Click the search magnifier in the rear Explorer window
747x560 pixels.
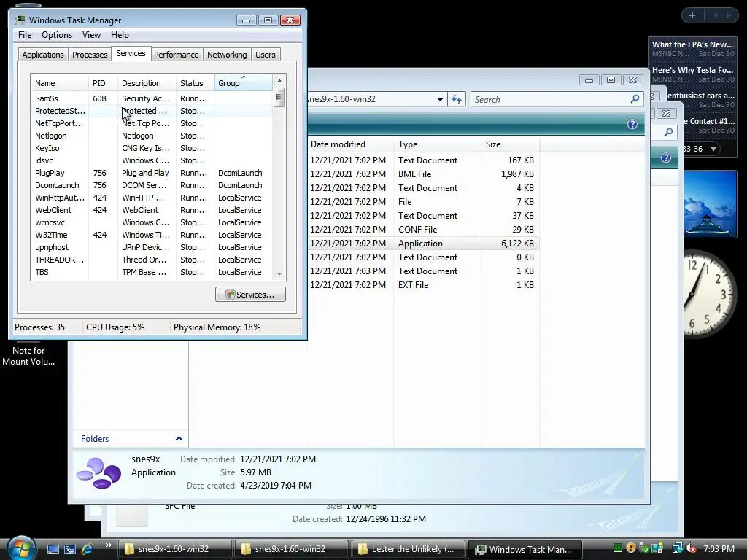[x=668, y=132]
